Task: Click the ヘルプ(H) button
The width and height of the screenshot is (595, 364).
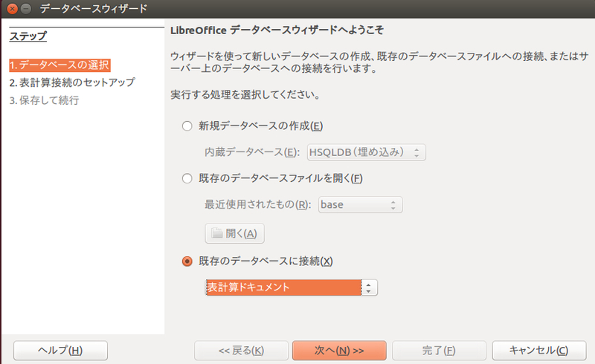Action: pyautogui.click(x=60, y=351)
